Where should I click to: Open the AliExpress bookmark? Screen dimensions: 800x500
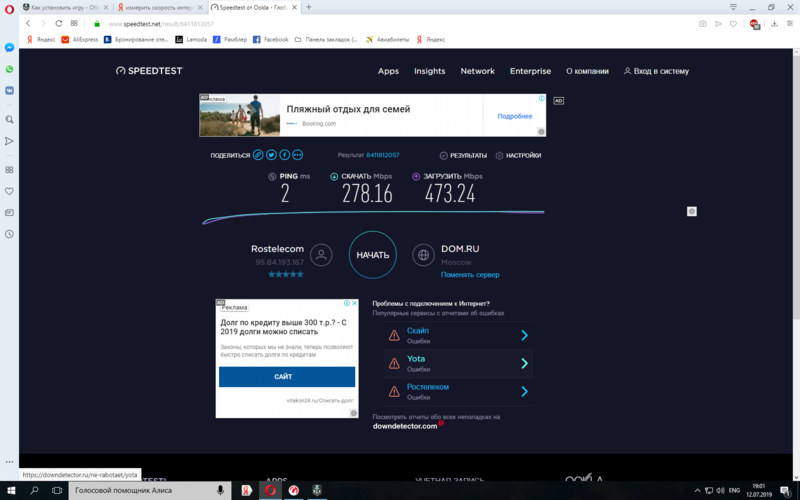pos(80,39)
